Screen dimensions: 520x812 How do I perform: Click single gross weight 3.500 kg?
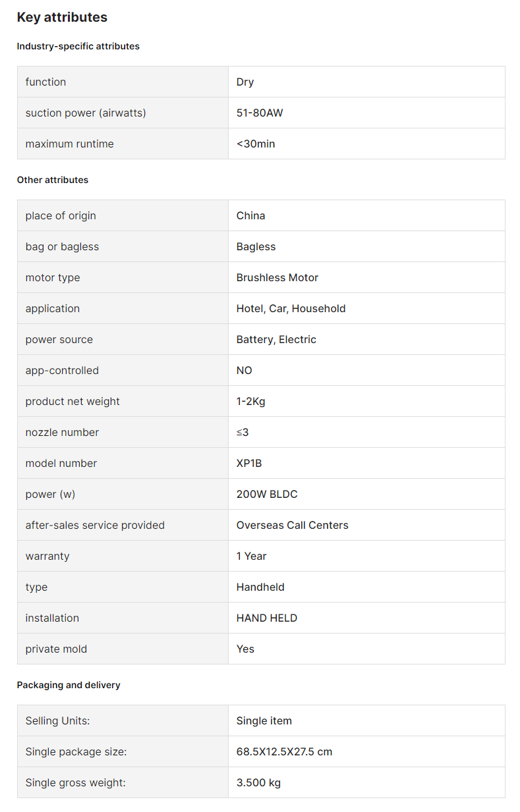(x=258, y=782)
